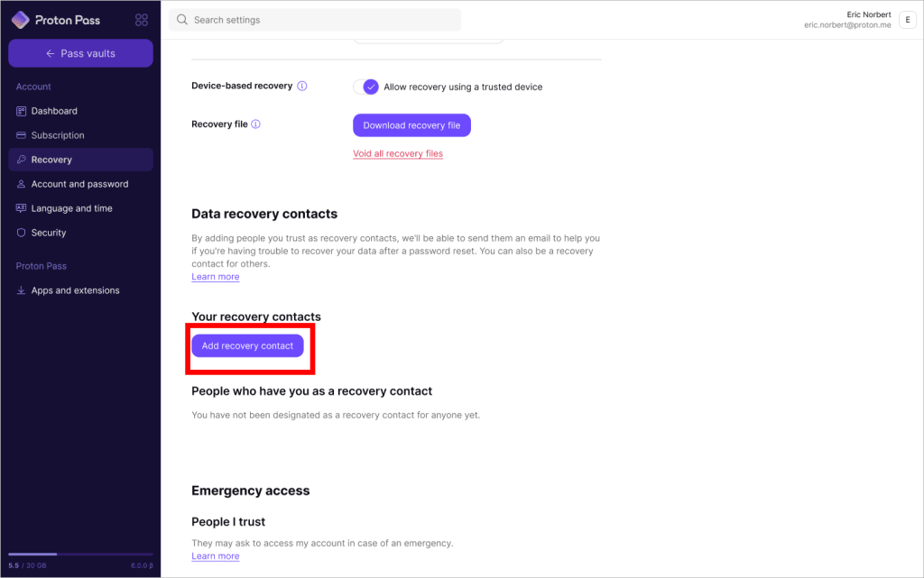The height and width of the screenshot is (578, 924).
Task: Click the Void all recovery files link
Action: 398,153
